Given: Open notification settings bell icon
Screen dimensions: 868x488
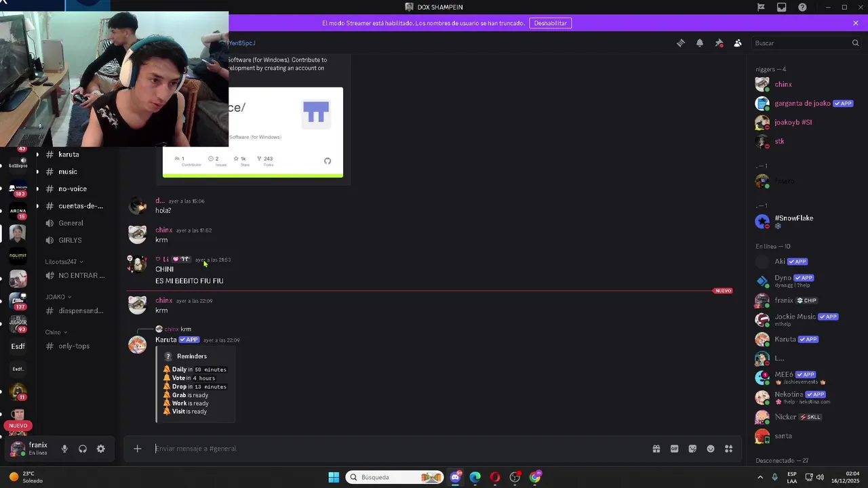Looking at the screenshot, I should [700, 43].
